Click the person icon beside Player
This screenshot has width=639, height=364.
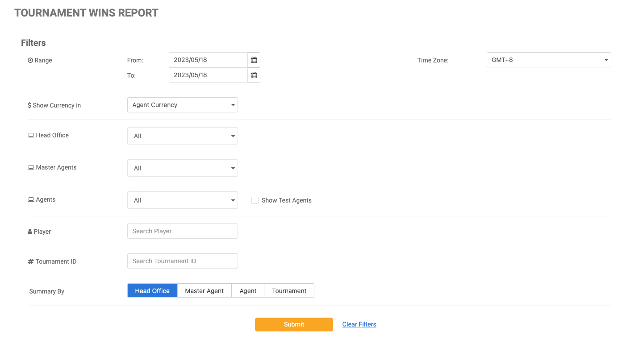30,232
